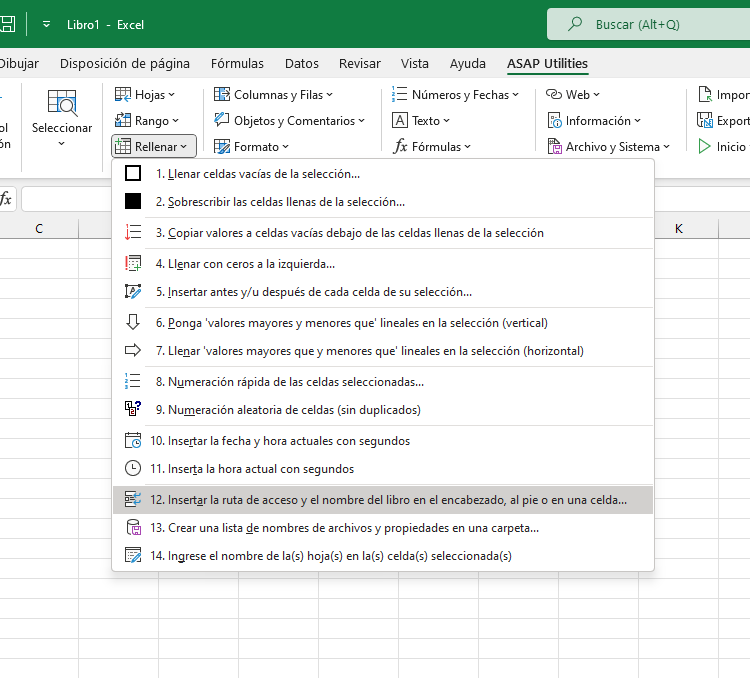The height and width of the screenshot is (678, 750).
Task: Click the Exportar button
Action: click(x=724, y=121)
